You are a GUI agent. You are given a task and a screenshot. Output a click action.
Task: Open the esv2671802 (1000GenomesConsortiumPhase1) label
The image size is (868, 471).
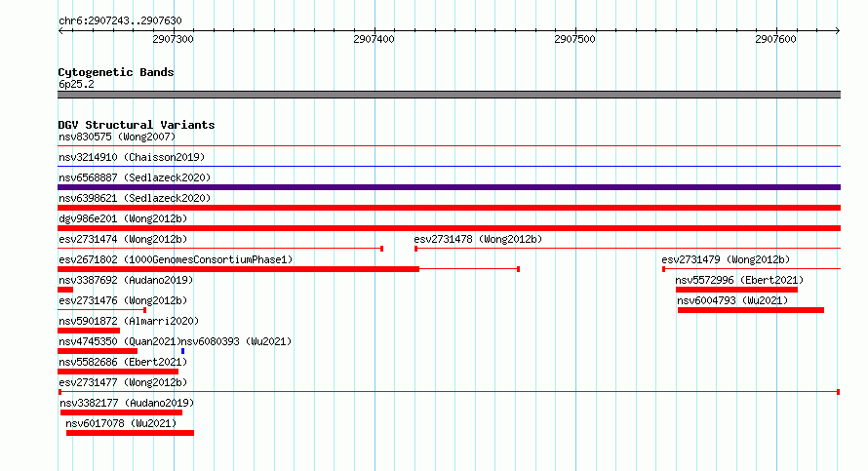tap(176, 259)
